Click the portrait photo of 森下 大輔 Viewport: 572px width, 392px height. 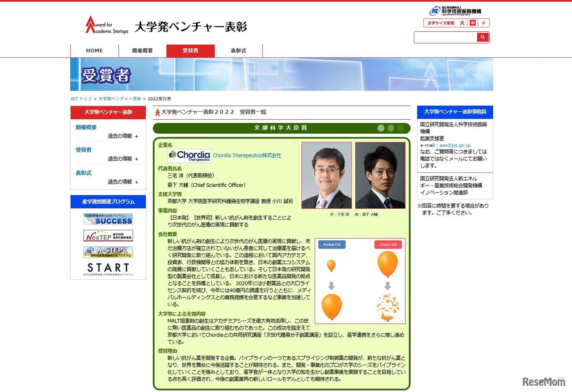[x=380, y=175]
